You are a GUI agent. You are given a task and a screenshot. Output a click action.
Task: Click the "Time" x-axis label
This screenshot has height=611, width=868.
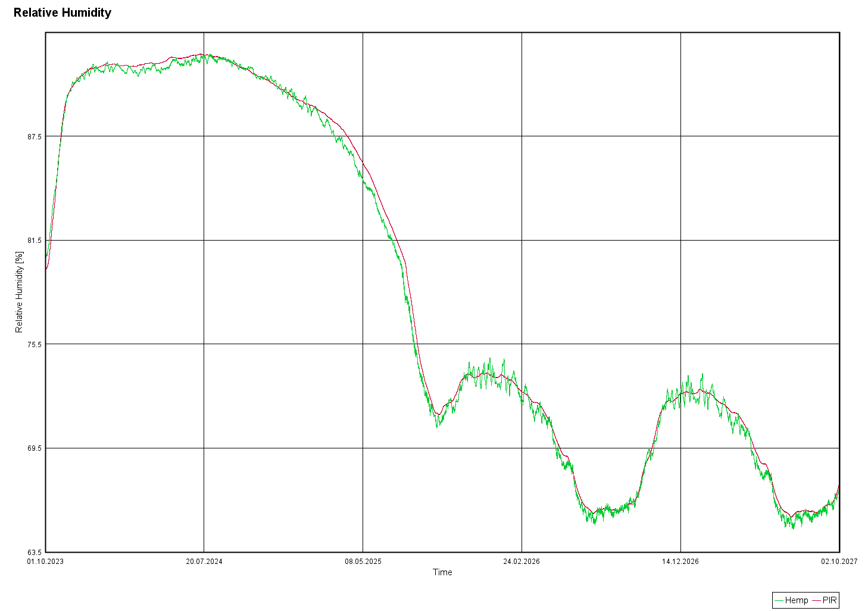442,572
